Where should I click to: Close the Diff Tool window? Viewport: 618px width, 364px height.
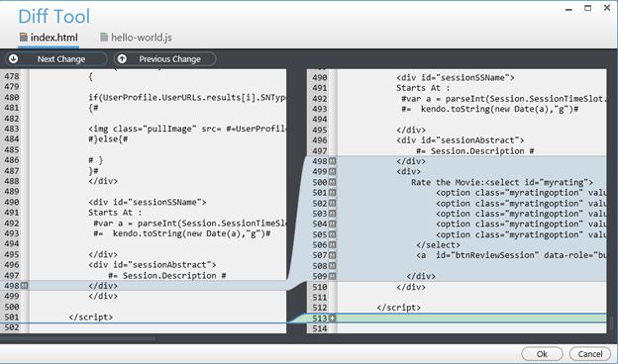607,8
